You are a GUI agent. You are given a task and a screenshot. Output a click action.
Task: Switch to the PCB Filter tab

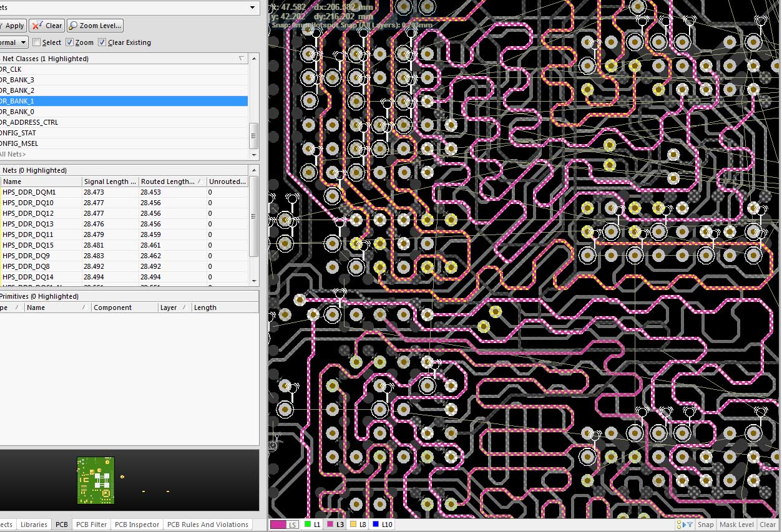(x=91, y=525)
